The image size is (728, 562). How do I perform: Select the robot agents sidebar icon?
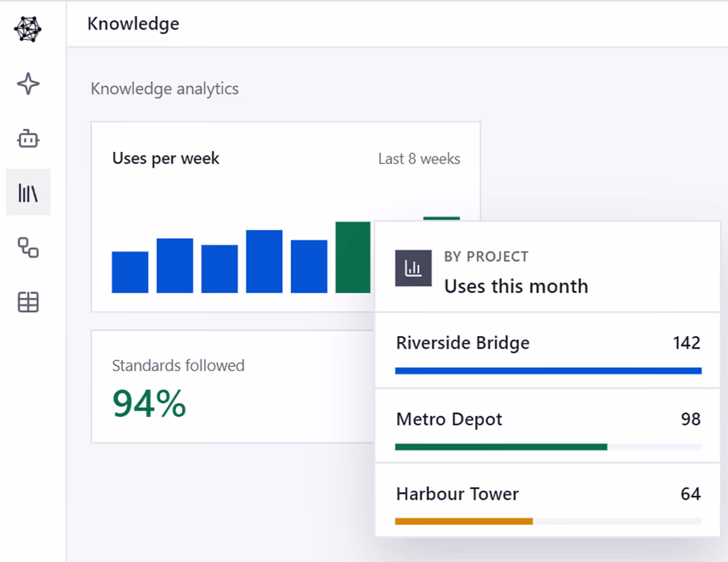(28, 139)
